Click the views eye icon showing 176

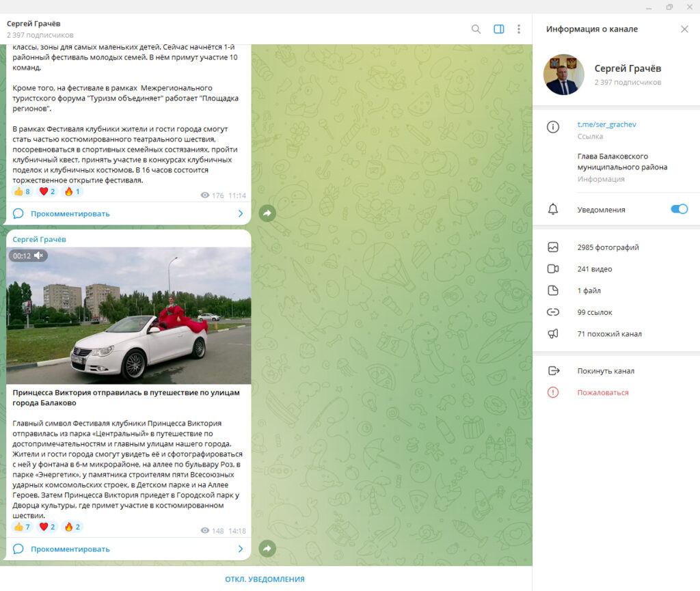pos(205,195)
